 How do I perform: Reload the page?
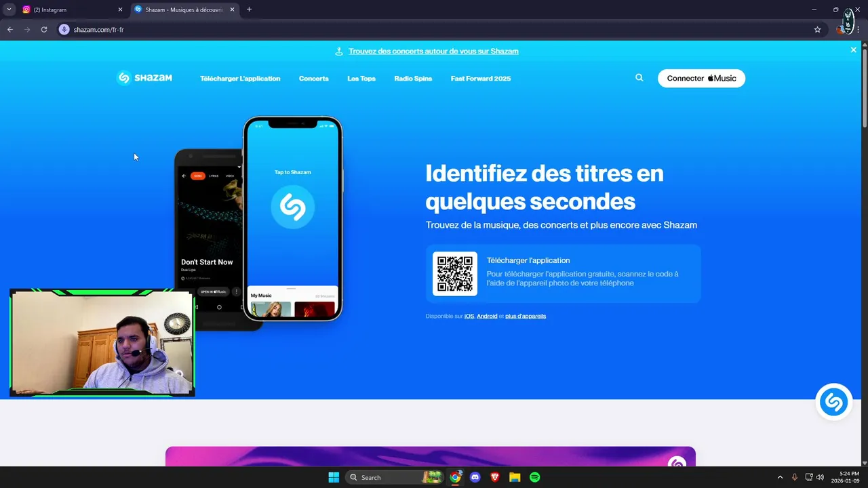point(44,30)
